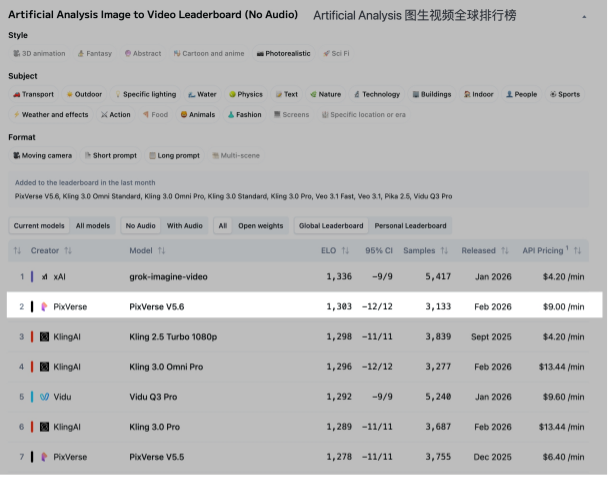Select the All models button
This screenshot has width=611, height=479.
93,226
